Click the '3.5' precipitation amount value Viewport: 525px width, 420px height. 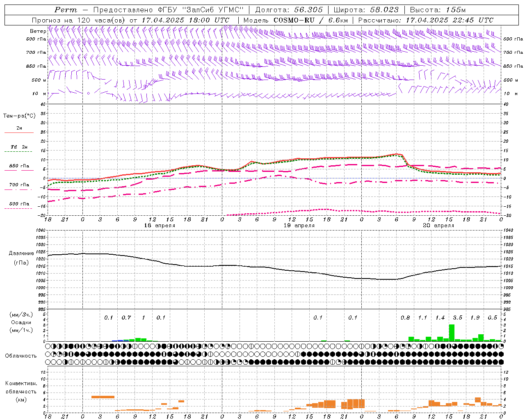[457, 318]
